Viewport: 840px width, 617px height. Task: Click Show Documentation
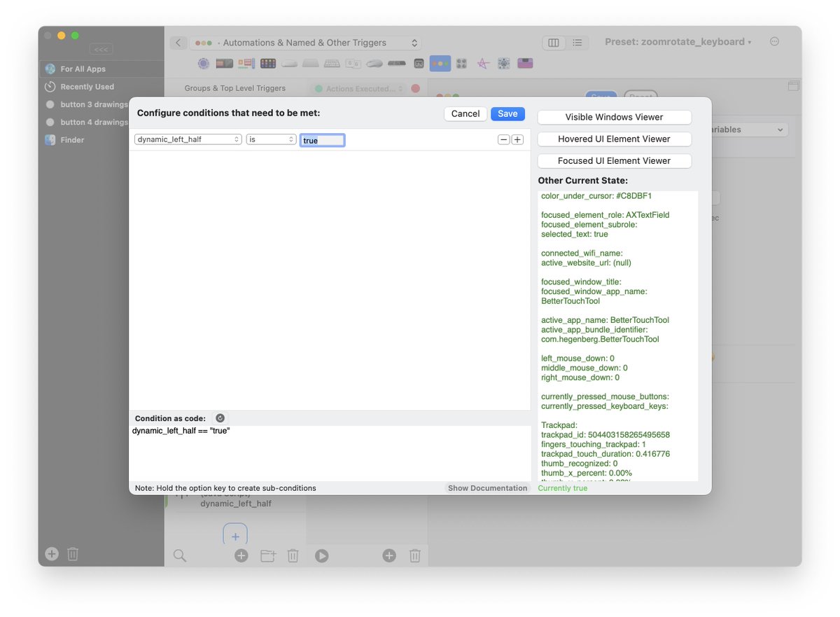click(x=488, y=488)
